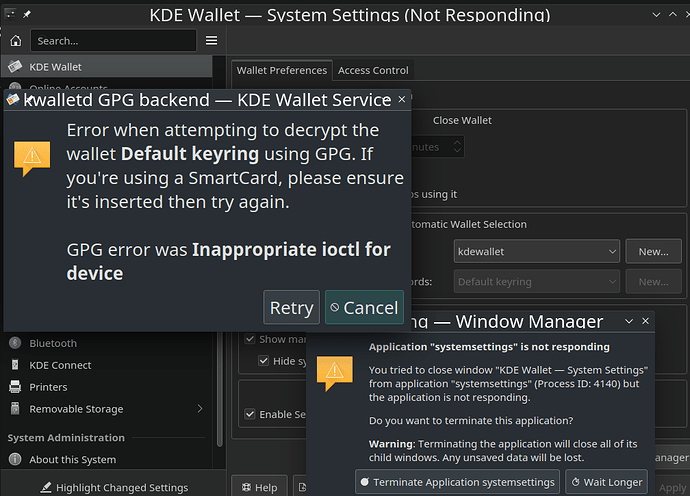Go to System Settings home icon
Viewport: 690px width, 496px height.
tap(16, 40)
